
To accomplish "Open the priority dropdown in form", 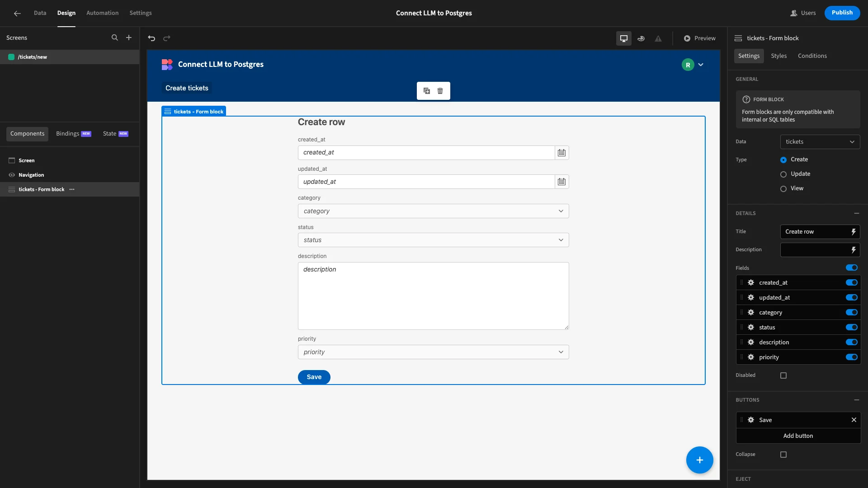I will (x=433, y=352).
